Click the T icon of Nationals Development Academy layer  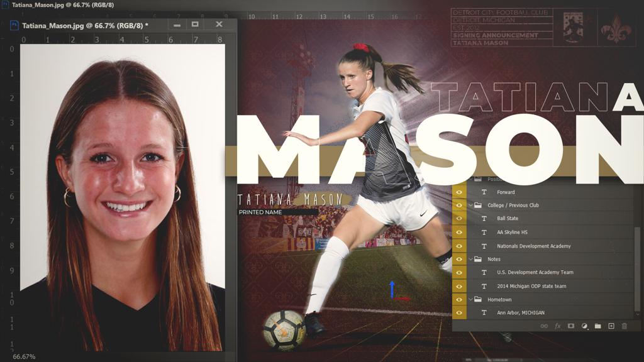(484, 246)
